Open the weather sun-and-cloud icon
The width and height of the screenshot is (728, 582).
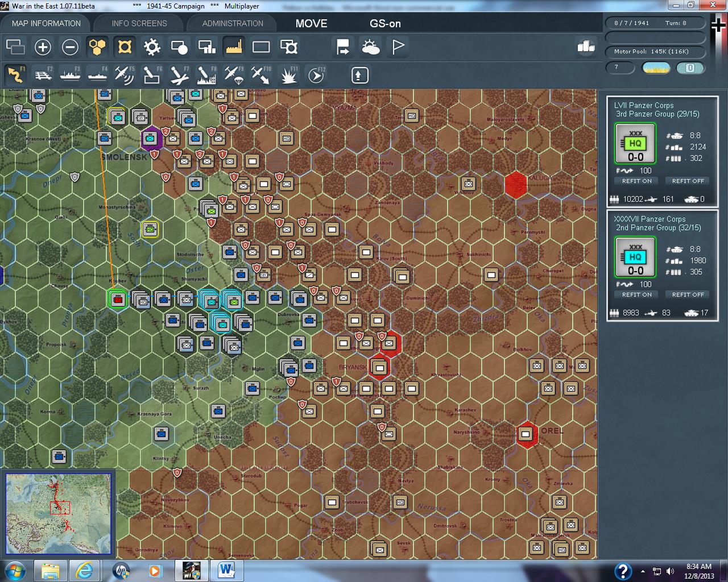pos(370,47)
